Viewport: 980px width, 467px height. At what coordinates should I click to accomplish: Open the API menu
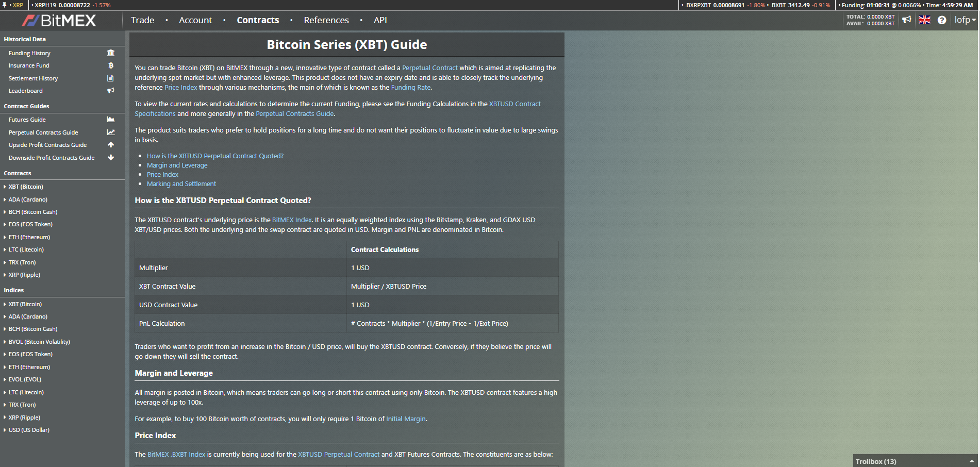pyautogui.click(x=380, y=20)
